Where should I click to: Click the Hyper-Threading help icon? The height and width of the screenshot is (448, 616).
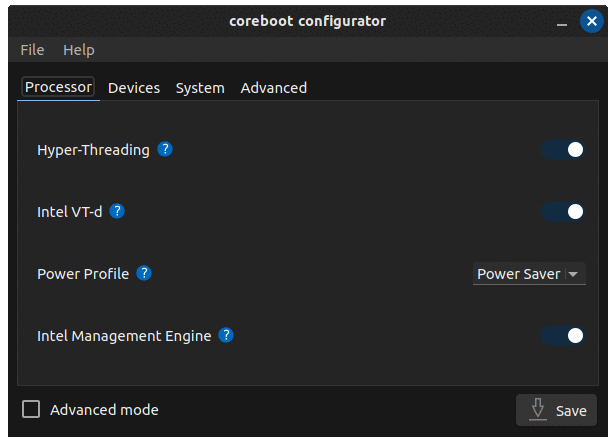(x=166, y=149)
